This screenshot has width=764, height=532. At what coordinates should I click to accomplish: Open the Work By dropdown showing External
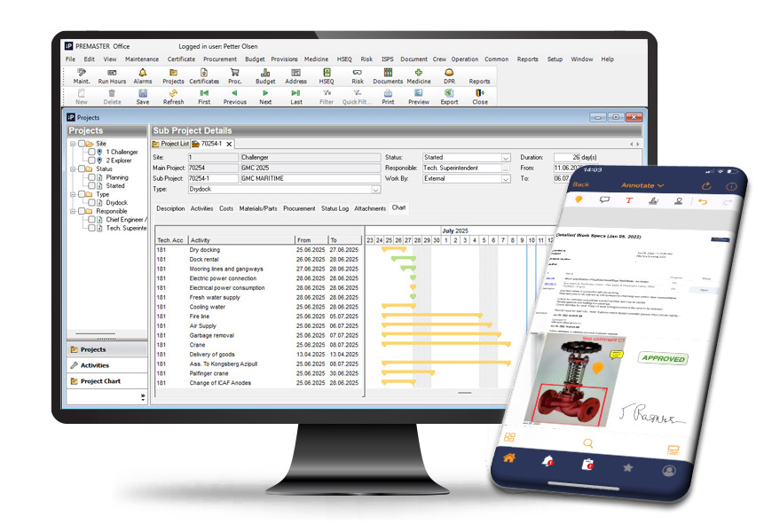click(506, 179)
